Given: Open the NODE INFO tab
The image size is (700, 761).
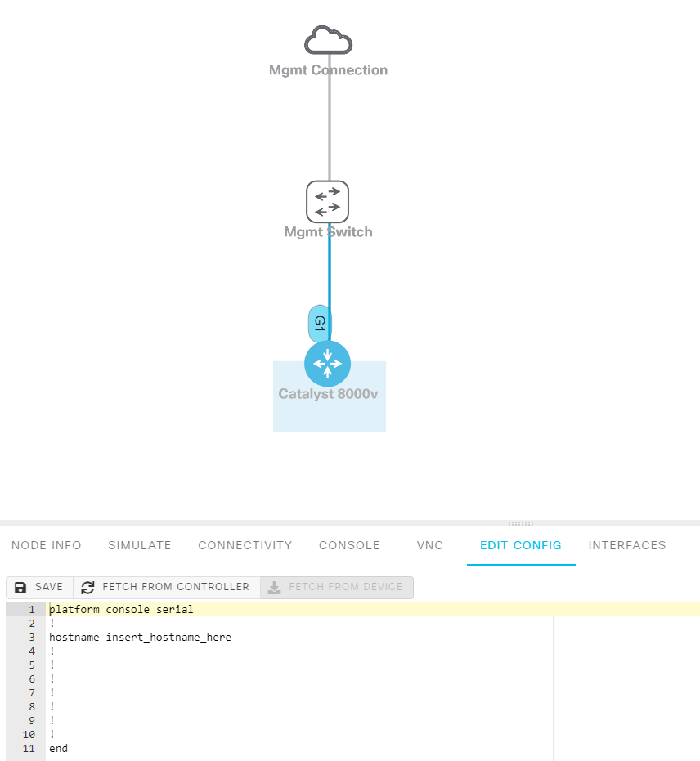Looking at the screenshot, I should click(x=47, y=545).
